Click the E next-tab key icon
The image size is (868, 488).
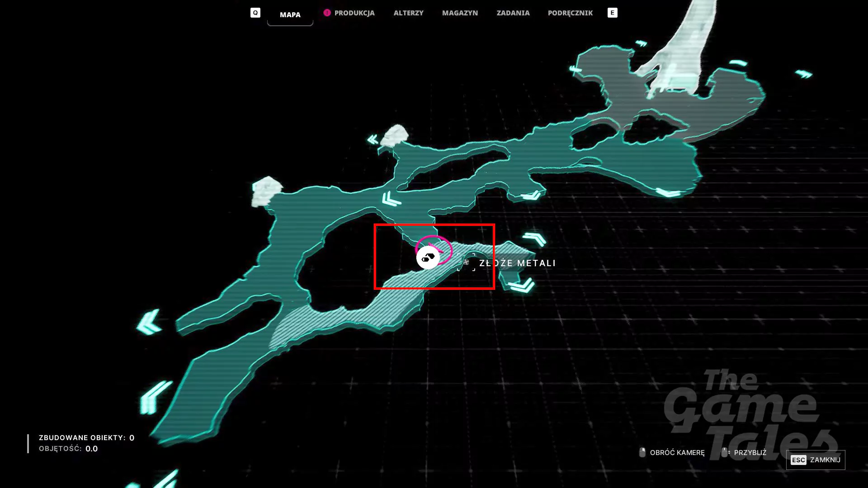(612, 13)
